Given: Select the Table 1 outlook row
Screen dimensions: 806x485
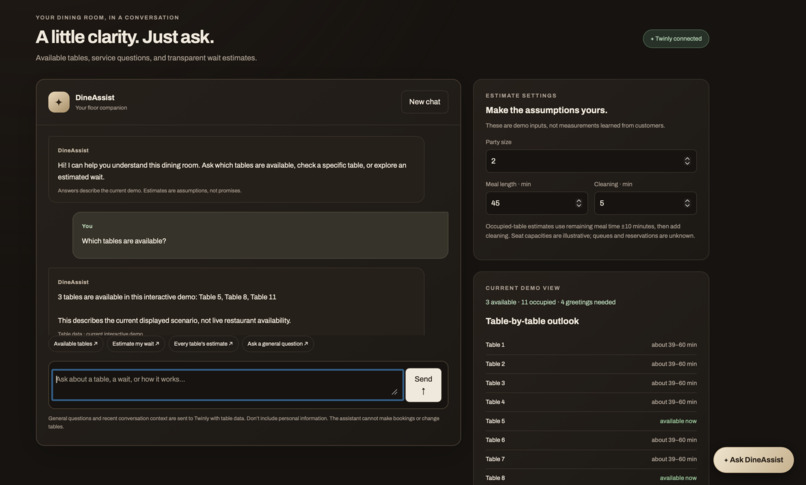Looking at the screenshot, I should [x=591, y=345].
